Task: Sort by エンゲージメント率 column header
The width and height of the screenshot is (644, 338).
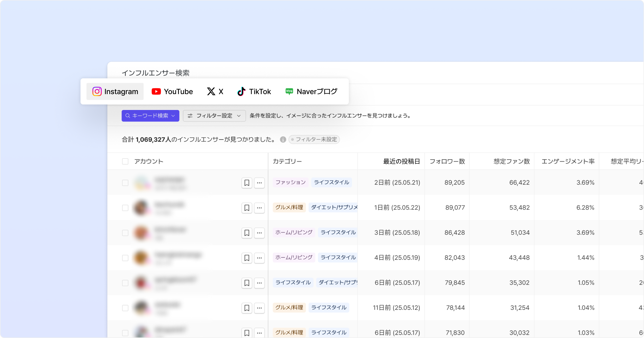Action: (x=568, y=161)
